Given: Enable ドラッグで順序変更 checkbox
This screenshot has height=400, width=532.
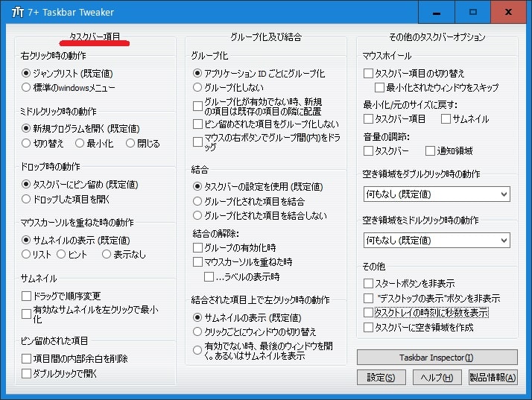Looking at the screenshot, I should pyautogui.click(x=26, y=296).
